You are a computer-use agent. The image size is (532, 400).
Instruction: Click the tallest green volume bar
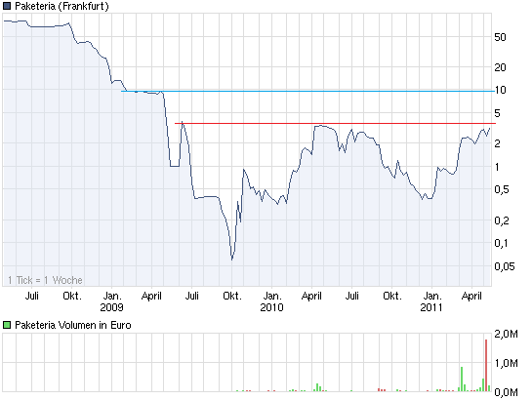tap(462, 379)
